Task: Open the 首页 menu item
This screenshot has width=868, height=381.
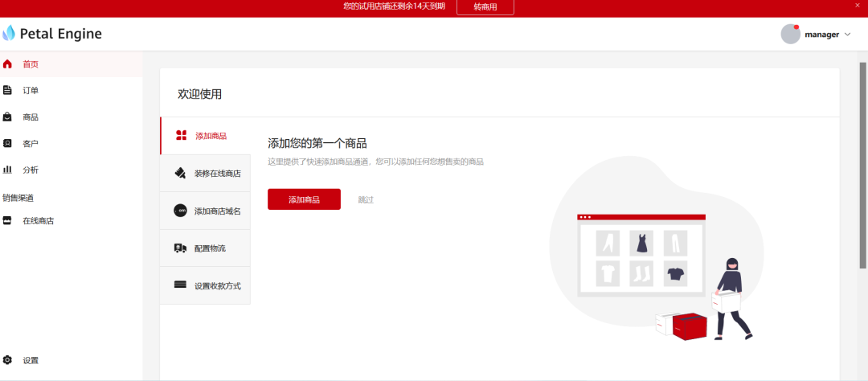Action: point(72,63)
